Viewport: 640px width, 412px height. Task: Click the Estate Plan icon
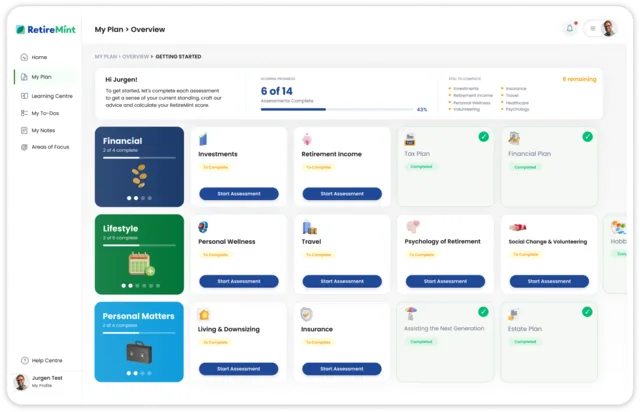tap(513, 315)
